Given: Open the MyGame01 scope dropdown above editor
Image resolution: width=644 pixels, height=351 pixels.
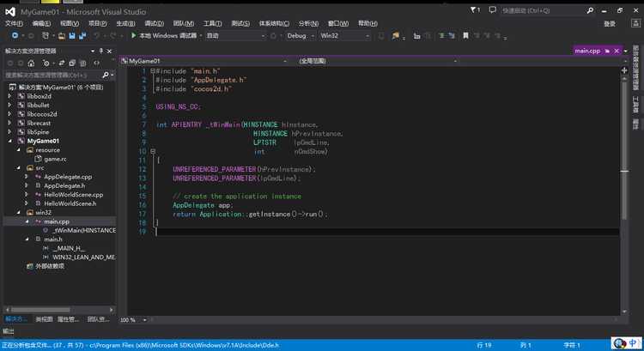Looking at the screenshot, I should click(204, 61).
